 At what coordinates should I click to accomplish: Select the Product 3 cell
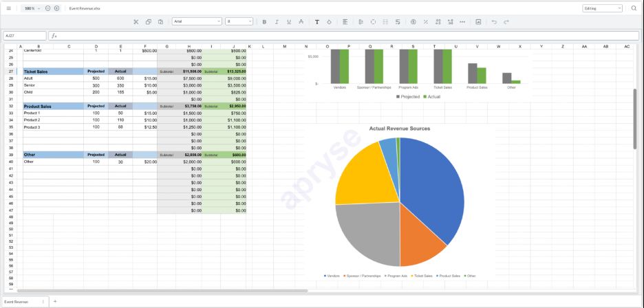54,127
